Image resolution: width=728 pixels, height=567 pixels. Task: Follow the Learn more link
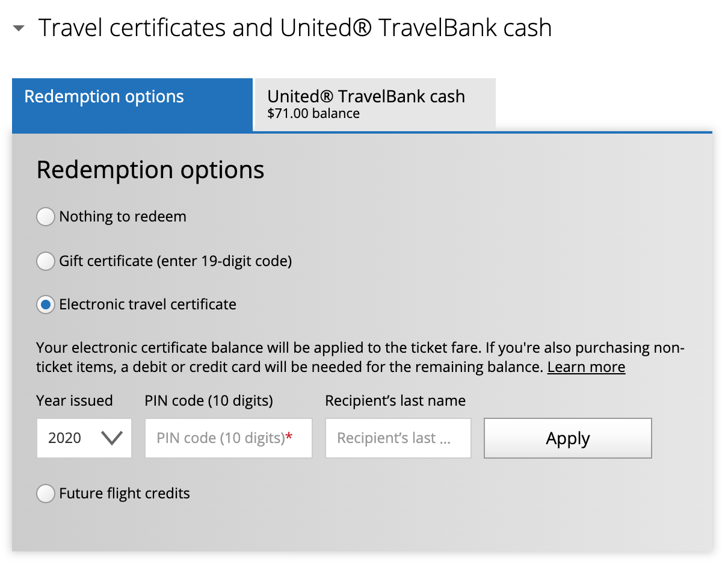[x=586, y=367]
